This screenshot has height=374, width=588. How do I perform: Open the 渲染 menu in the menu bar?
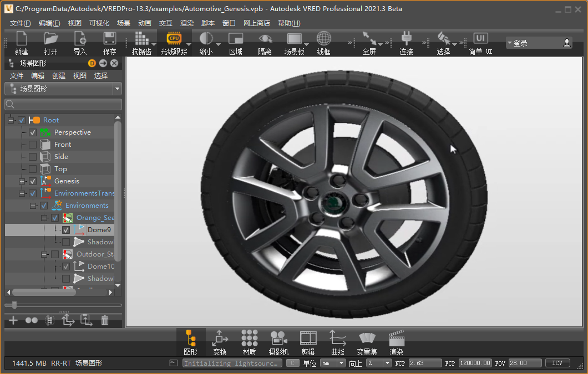[x=187, y=23]
